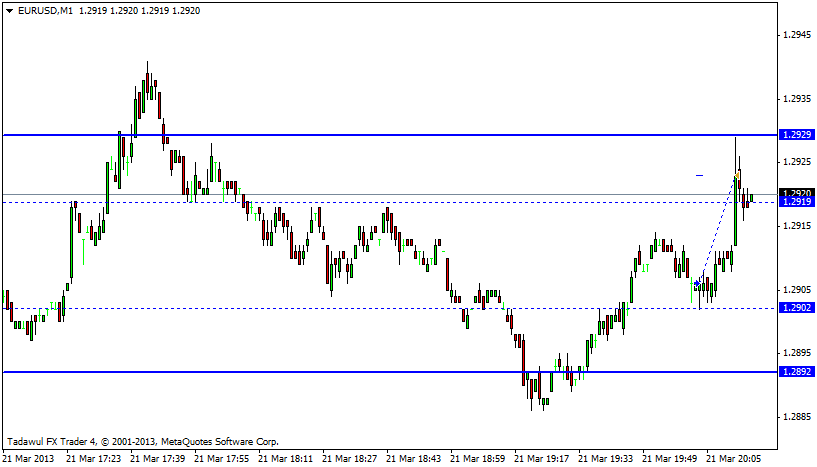Select the 1.2902 dashed level label
817x467 pixels.
[x=797, y=308]
